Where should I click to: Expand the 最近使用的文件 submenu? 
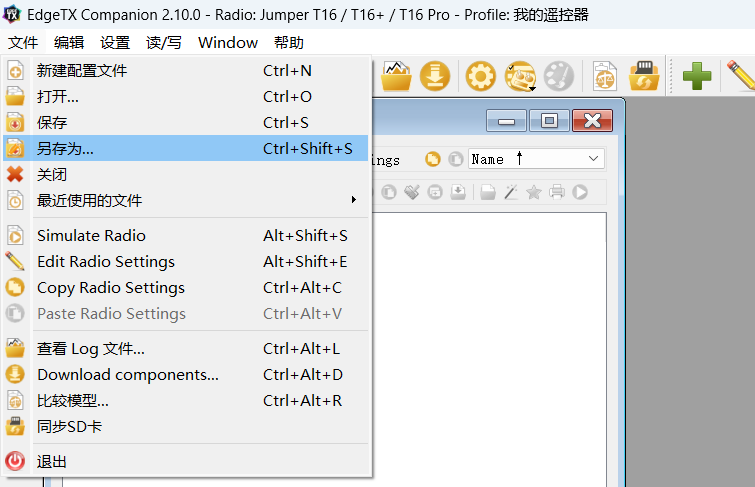186,200
